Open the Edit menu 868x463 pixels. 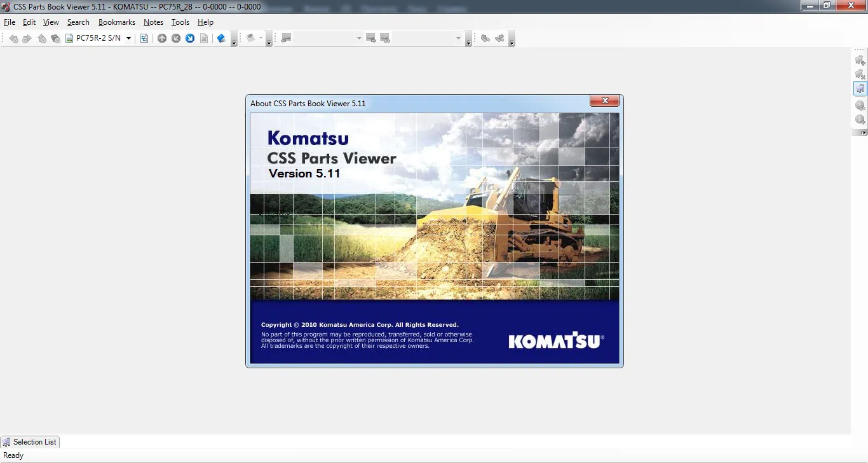29,22
